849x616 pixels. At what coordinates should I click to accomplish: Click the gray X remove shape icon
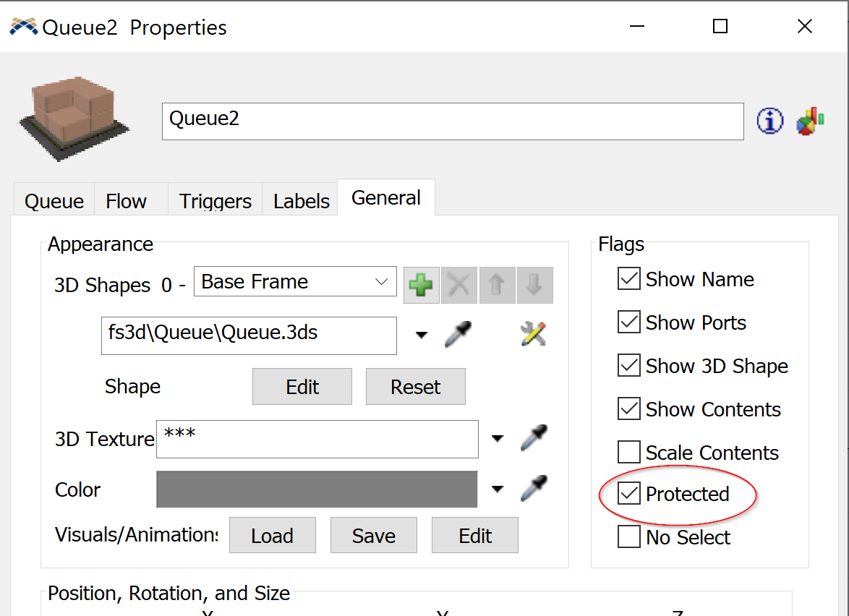click(x=458, y=285)
